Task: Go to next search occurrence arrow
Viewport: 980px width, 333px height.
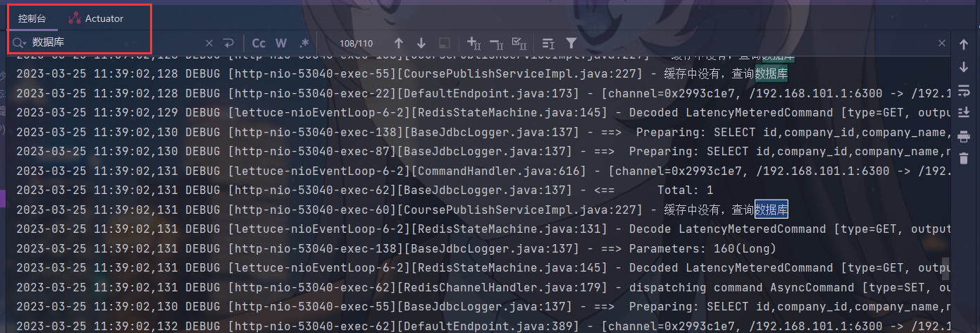Action: click(x=421, y=43)
